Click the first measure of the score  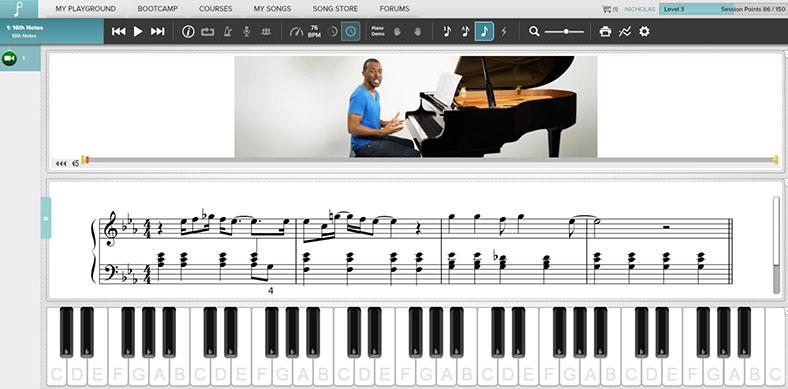(x=198, y=251)
